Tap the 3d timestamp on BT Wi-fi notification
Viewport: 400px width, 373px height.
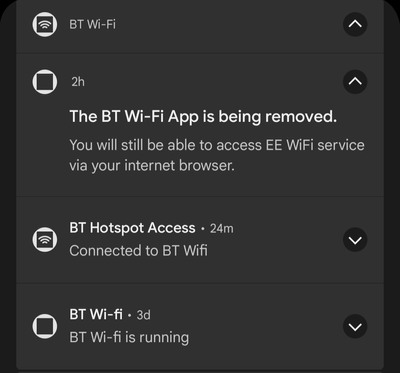144,315
